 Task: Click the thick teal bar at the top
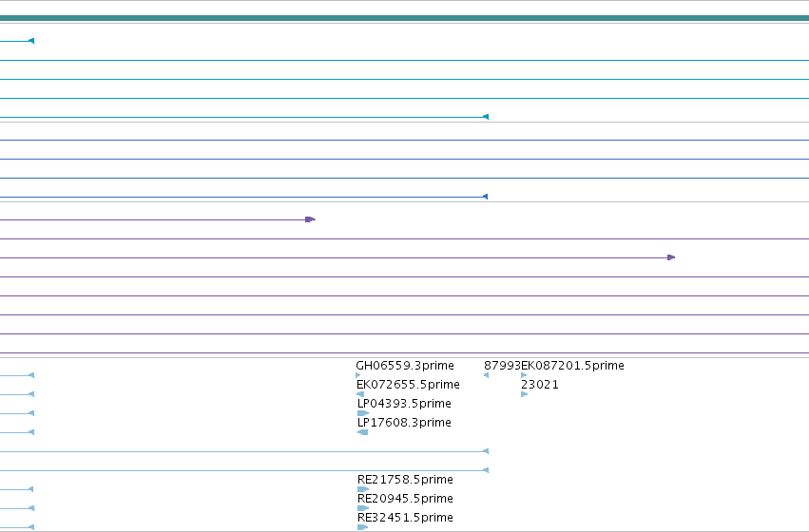405,18
